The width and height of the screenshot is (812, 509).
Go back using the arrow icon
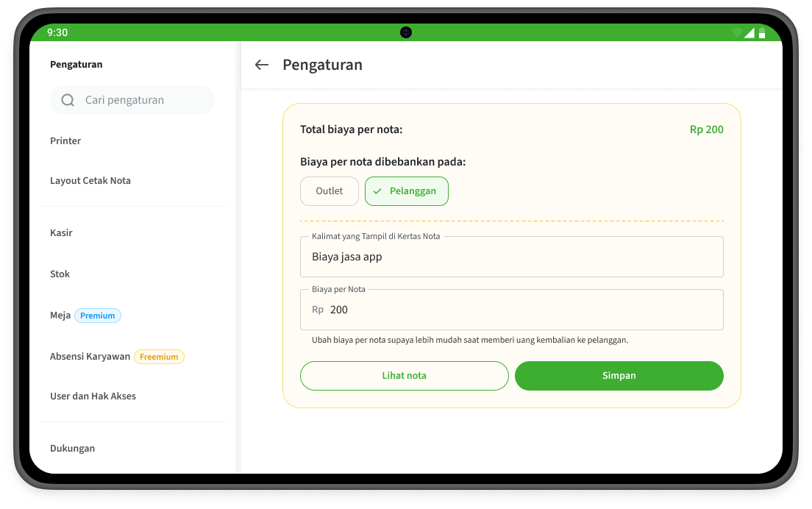(262, 65)
